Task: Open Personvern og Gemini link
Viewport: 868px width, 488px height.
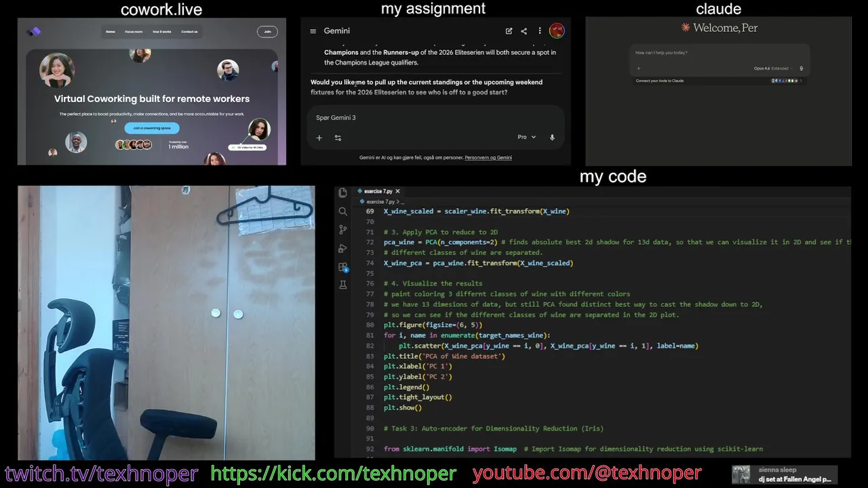Action: point(488,157)
